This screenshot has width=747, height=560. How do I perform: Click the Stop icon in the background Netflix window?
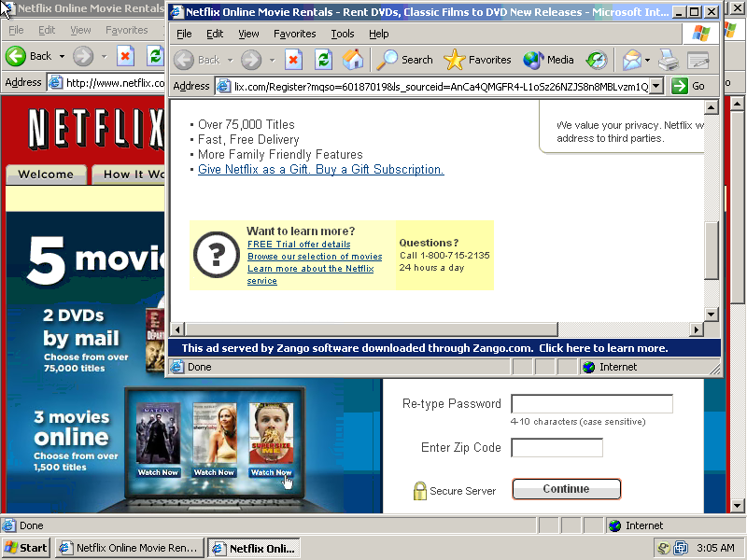[x=125, y=56]
